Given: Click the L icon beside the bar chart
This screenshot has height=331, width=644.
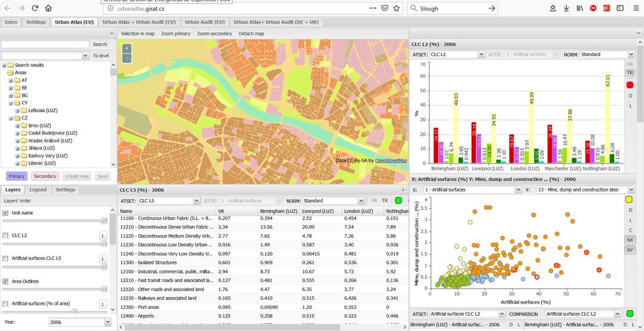Looking at the screenshot, I should pos(630,106).
